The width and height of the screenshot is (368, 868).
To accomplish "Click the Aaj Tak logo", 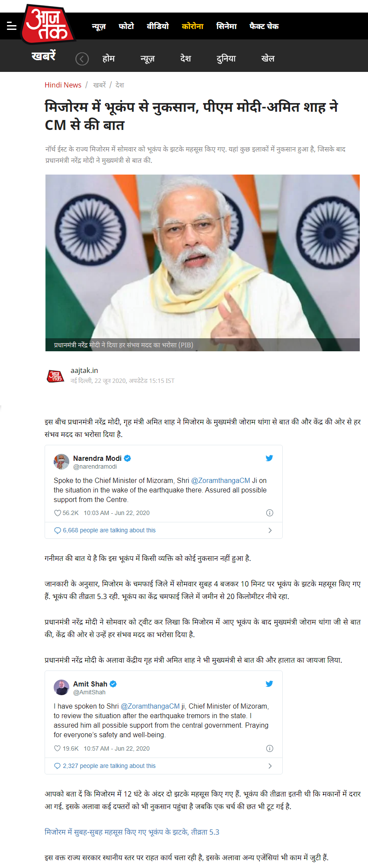I will pos(48,24).
